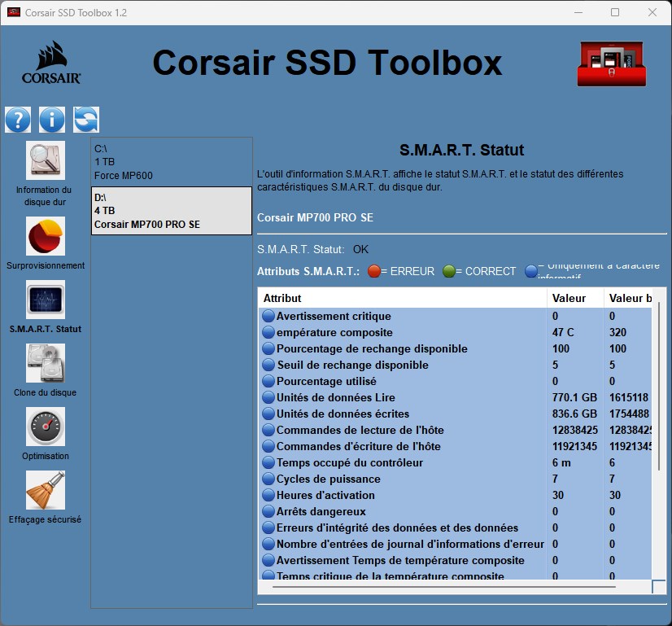Click blue icon beside Cycles de puissance

point(268,479)
